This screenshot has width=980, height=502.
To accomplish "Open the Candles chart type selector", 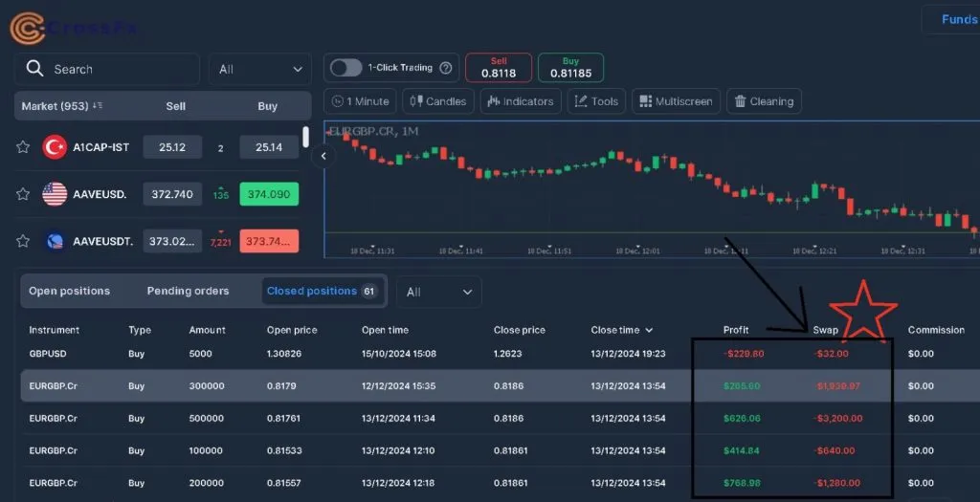I will click(x=438, y=101).
